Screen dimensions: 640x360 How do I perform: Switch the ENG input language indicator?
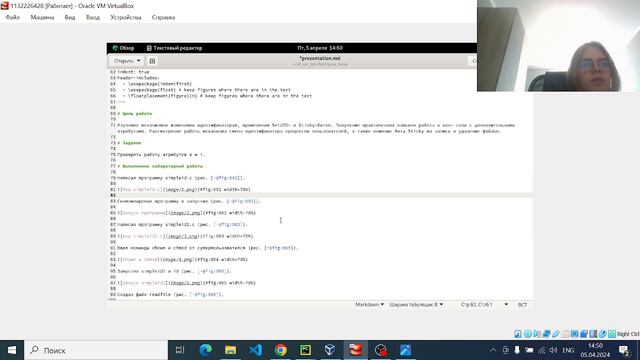pos(568,350)
